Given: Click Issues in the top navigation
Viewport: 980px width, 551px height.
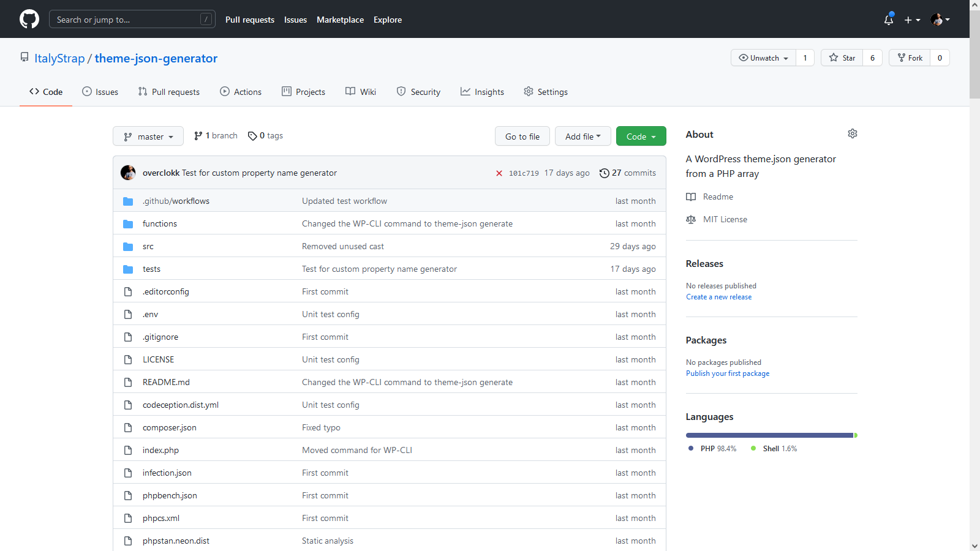Looking at the screenshot, I should pyautogui.click(x=295, y=20).
